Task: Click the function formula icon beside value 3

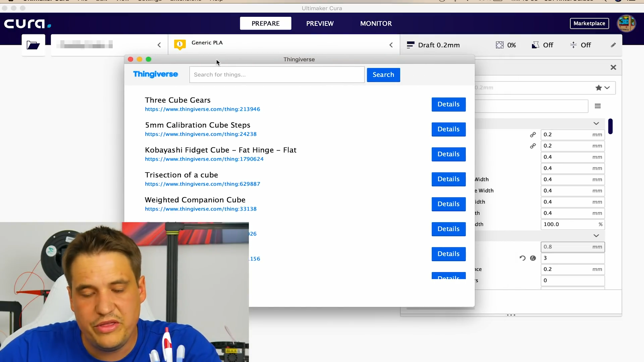Action: (x=533, y=258)
